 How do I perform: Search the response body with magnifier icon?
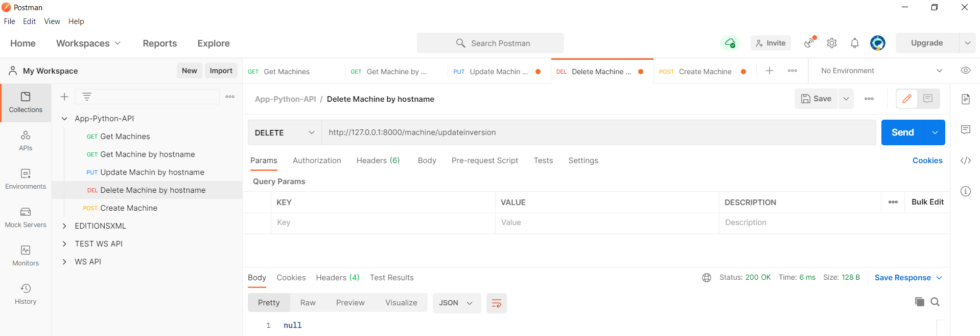935,302
